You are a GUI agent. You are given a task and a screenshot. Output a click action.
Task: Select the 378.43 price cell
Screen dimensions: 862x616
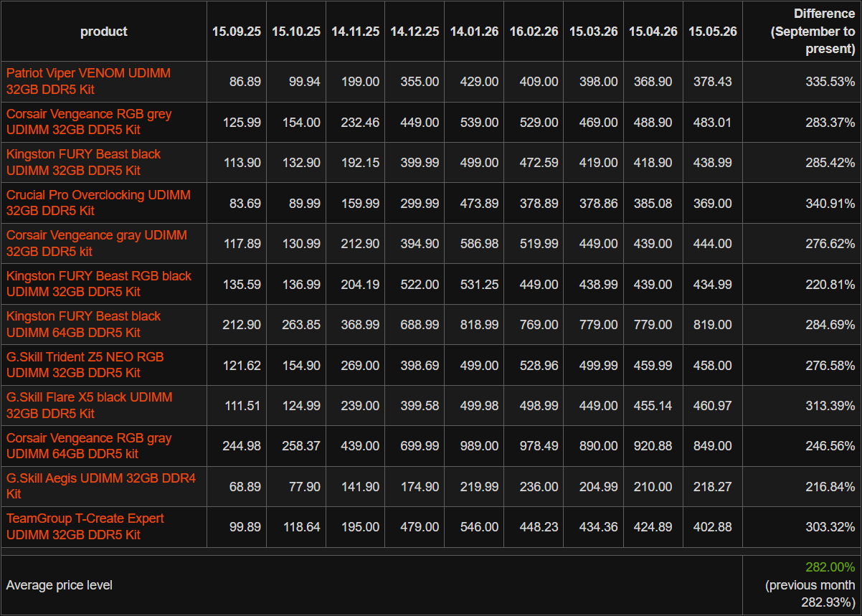tap(713, 82)
